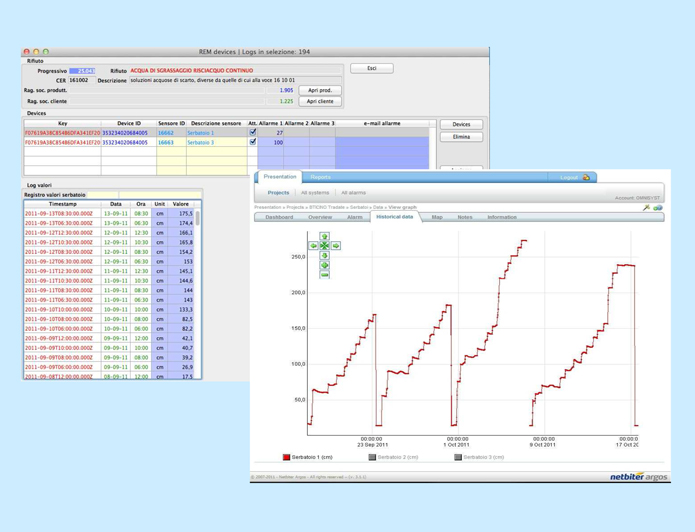Viewport: 695px width, 532px height.
Task: Click the red Serbatoio 1 legend swatch
Action: click(287, 457)
